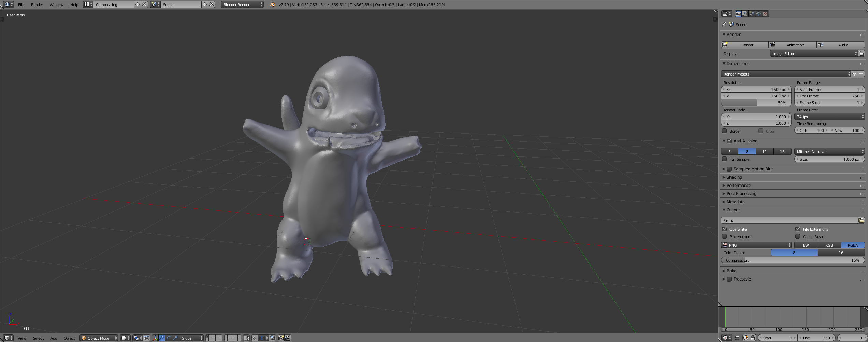Open the Render menu in top bar
868x342 pixels.
37,4
